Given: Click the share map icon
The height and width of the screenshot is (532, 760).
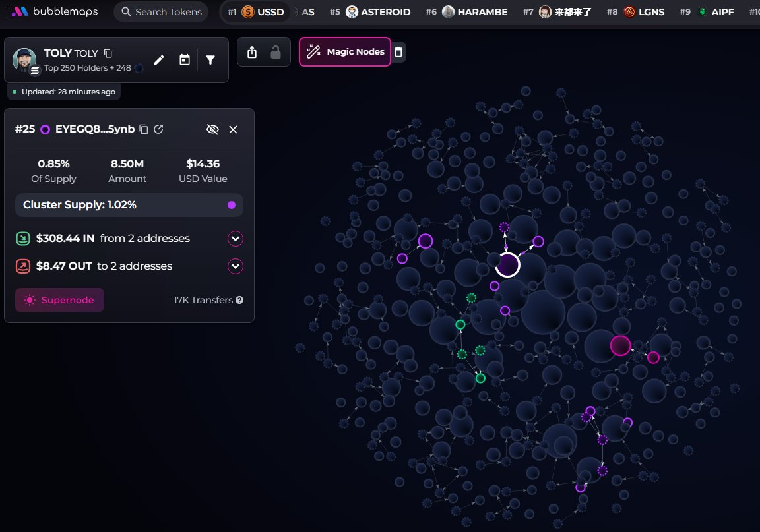Looking at the screenshot, I should coord(251,52).
